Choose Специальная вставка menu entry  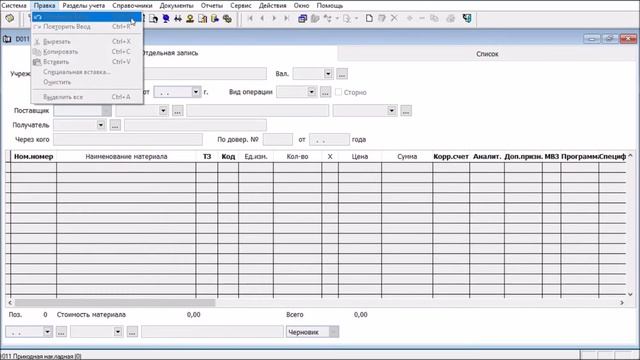[87, 72]
